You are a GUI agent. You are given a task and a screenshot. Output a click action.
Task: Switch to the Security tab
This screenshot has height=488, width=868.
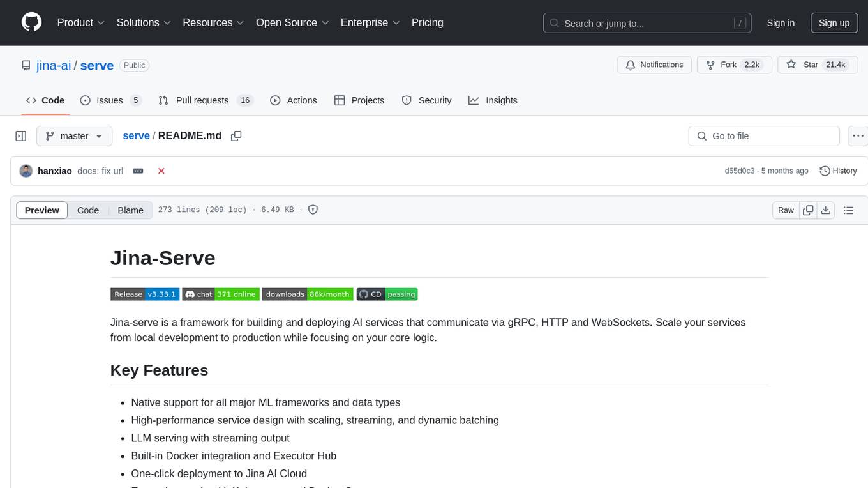[x=426, y=100]
